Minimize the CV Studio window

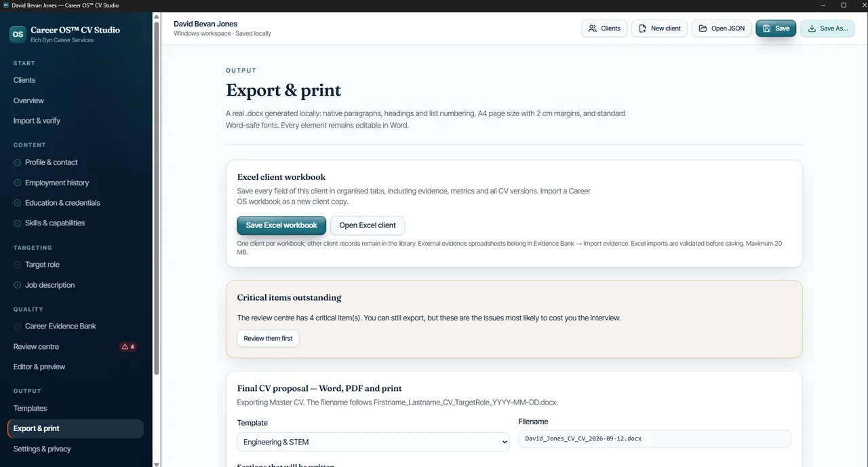pyautogui.click(x=824, y=5)
